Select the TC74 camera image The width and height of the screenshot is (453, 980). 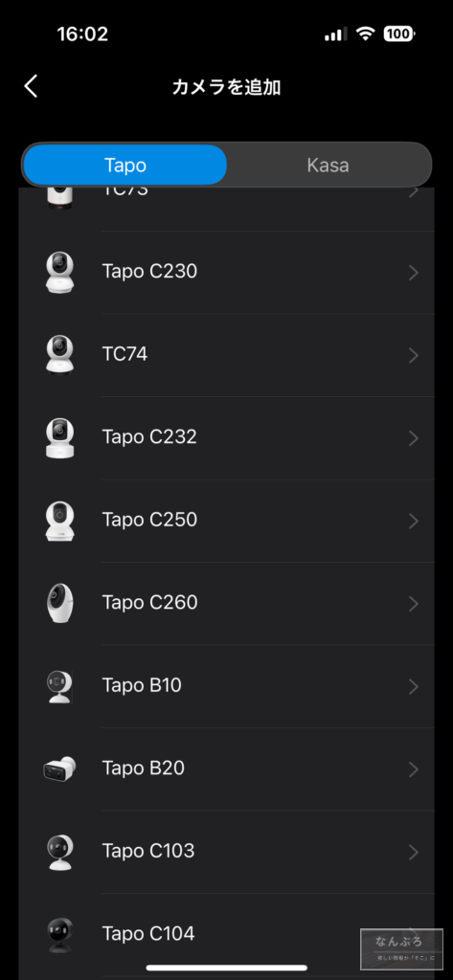60,354
